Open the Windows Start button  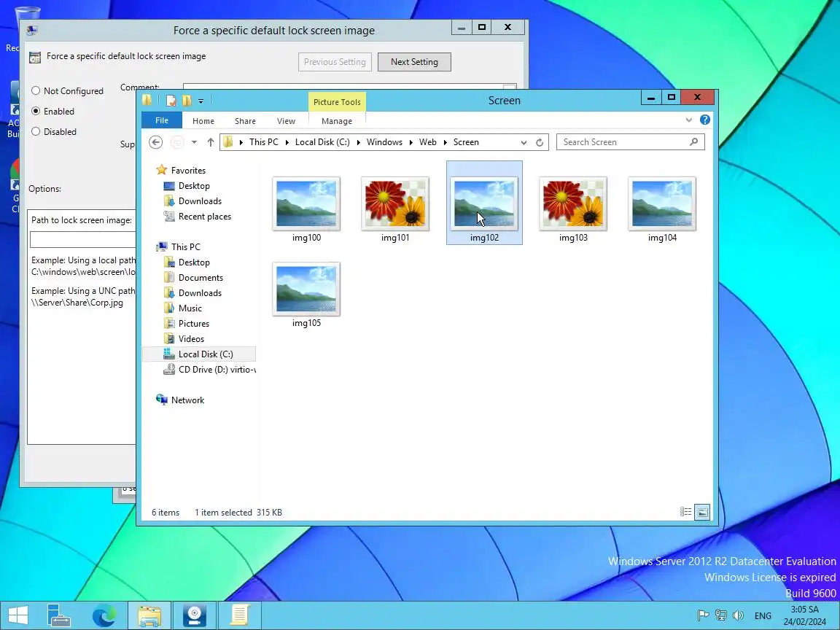(18, 615)
